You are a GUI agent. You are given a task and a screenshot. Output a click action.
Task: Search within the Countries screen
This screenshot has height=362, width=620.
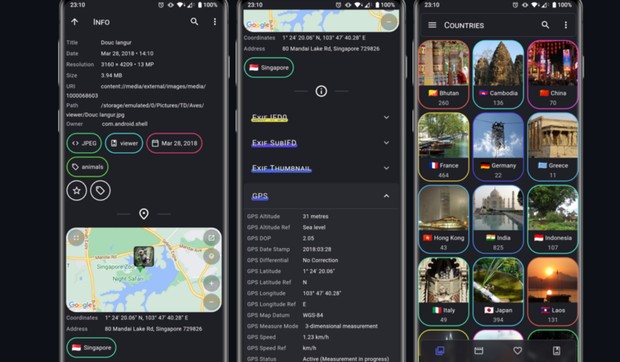pos(545,25)
